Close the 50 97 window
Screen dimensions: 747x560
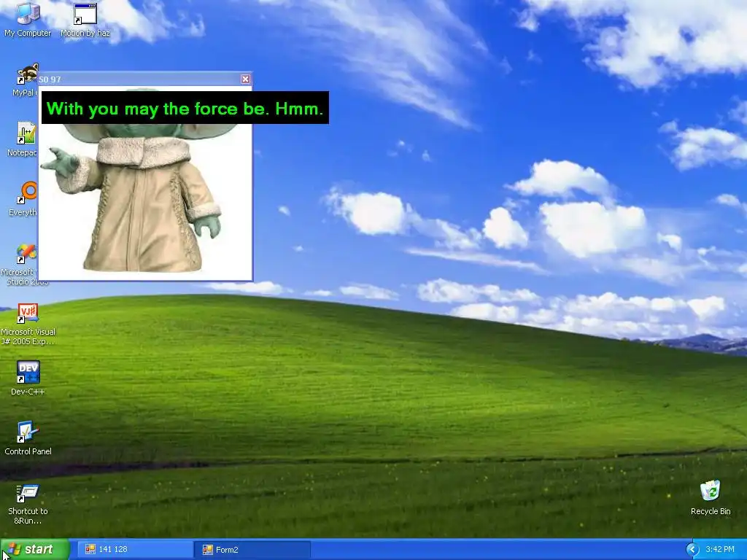click(x=245, y=79)
